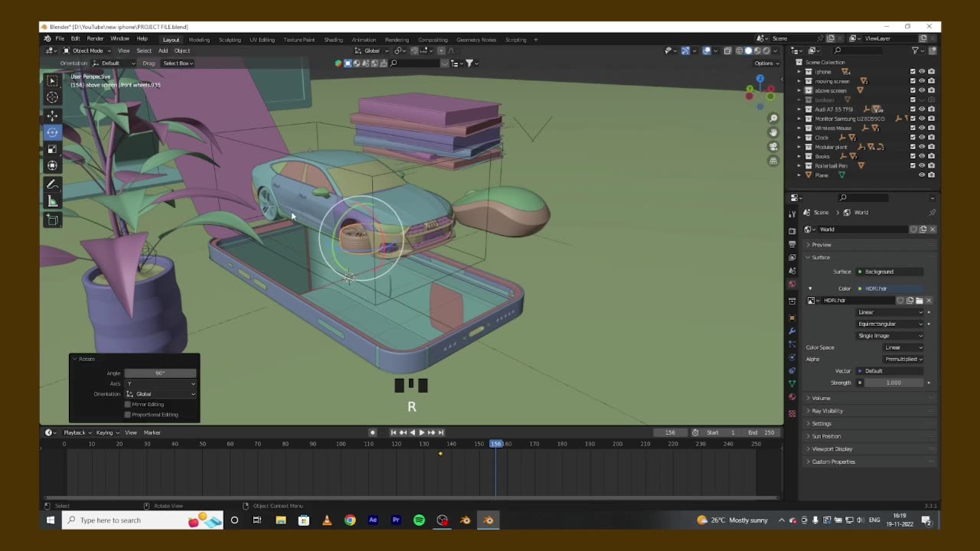Open the Object Mode dropdown

tap(88, 51)
